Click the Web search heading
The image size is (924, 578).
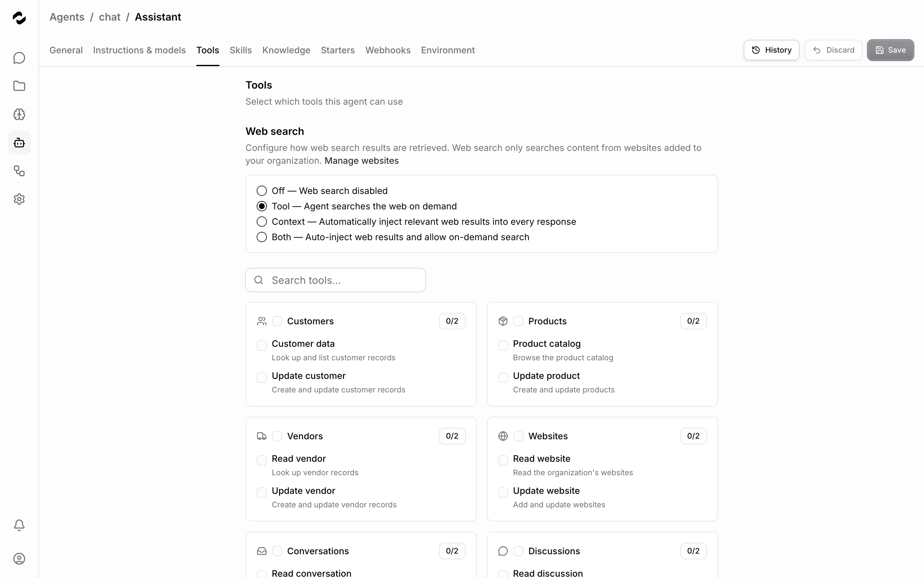click(x=275, y=131)
